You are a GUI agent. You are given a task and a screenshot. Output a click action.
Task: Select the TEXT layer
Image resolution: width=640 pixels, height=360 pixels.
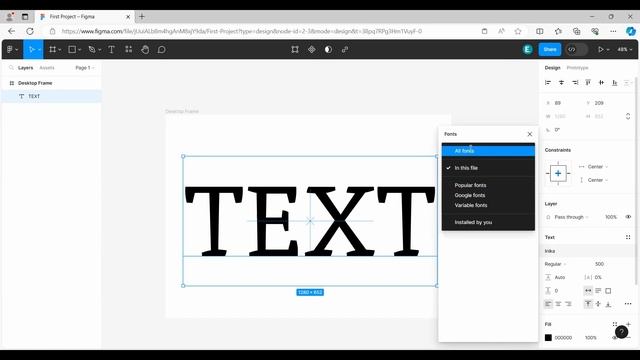point(51,96)
